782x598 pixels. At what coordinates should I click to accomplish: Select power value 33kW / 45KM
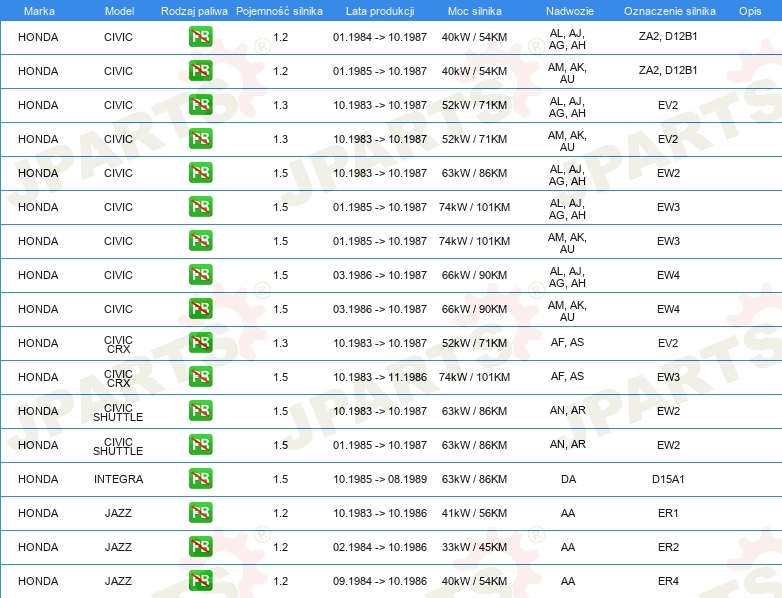(x=474, y=547)
